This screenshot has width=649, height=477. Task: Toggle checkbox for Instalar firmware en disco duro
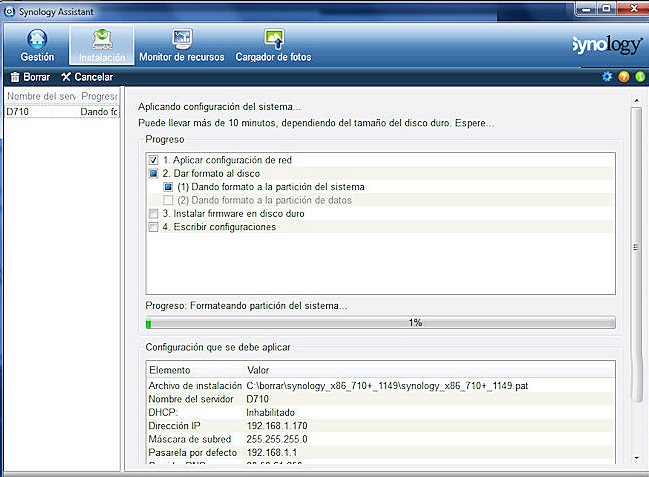point(154,214)
